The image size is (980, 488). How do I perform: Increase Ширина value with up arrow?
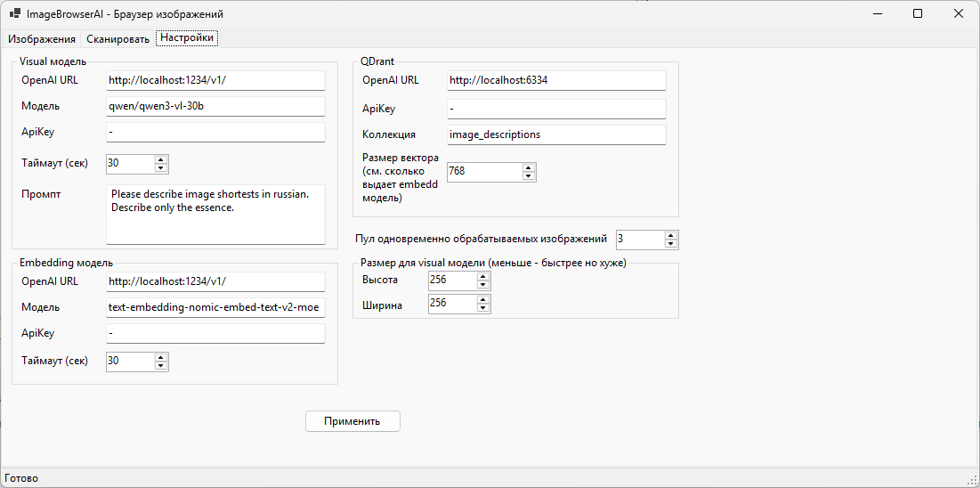pyautogui.click(x=483, y=299)
